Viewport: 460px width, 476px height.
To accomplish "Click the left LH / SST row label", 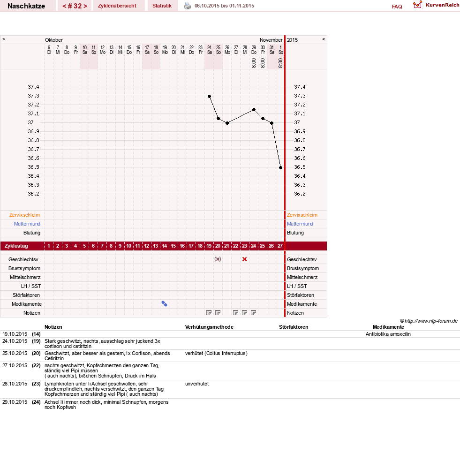I will 31,286.
